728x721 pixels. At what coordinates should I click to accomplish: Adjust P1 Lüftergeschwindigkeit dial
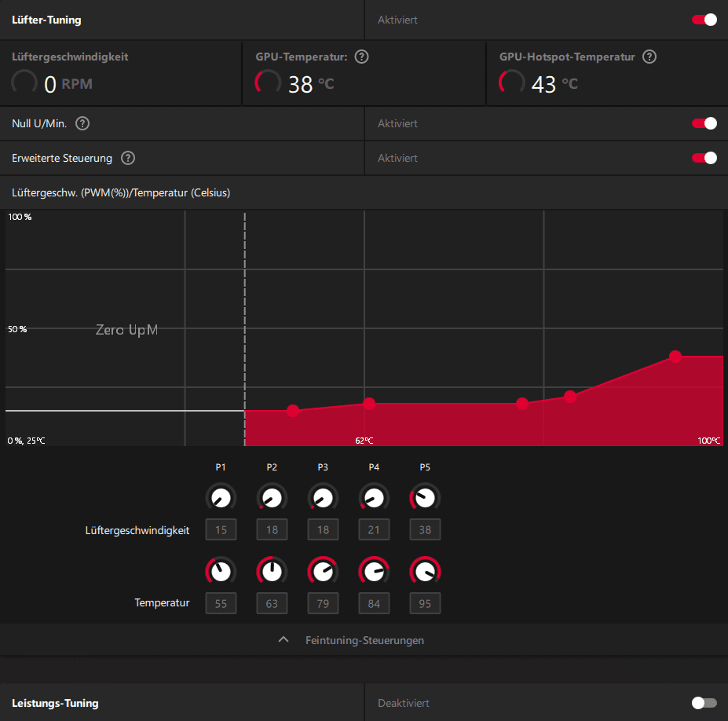(x=221, y=498)
